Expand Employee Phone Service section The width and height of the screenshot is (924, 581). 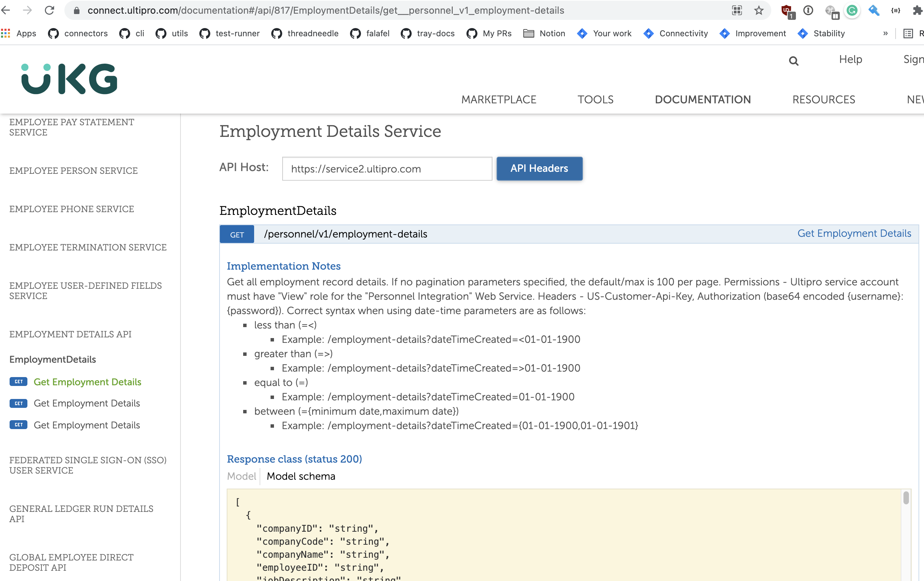(x=71, y=209)
